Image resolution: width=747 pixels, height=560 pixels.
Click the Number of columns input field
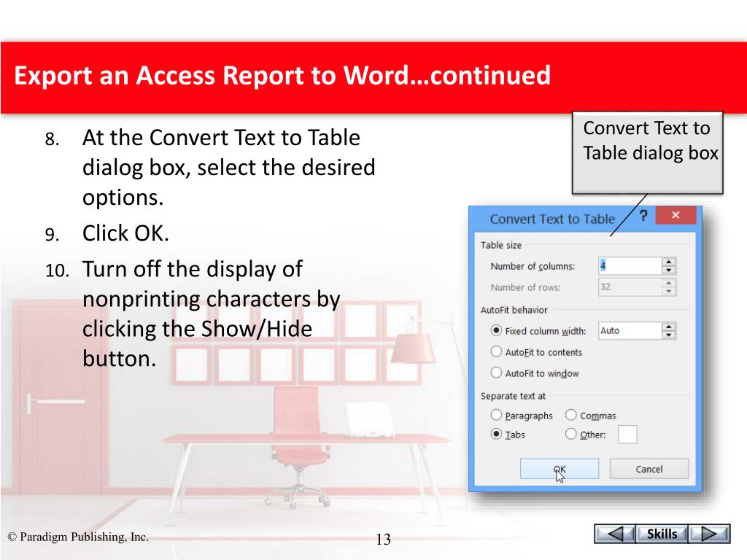pos(630,265)
